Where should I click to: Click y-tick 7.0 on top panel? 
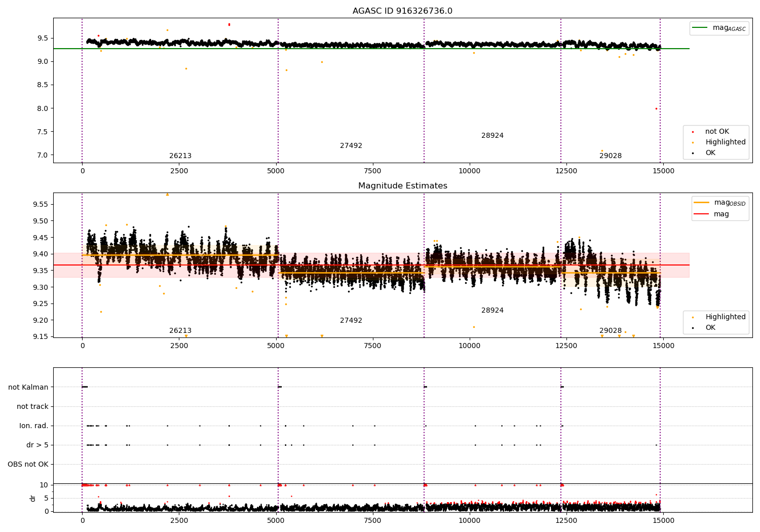tap(43, 155)
